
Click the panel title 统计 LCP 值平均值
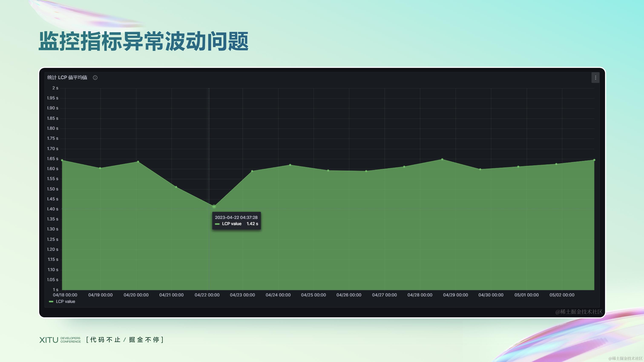point(67,78)
